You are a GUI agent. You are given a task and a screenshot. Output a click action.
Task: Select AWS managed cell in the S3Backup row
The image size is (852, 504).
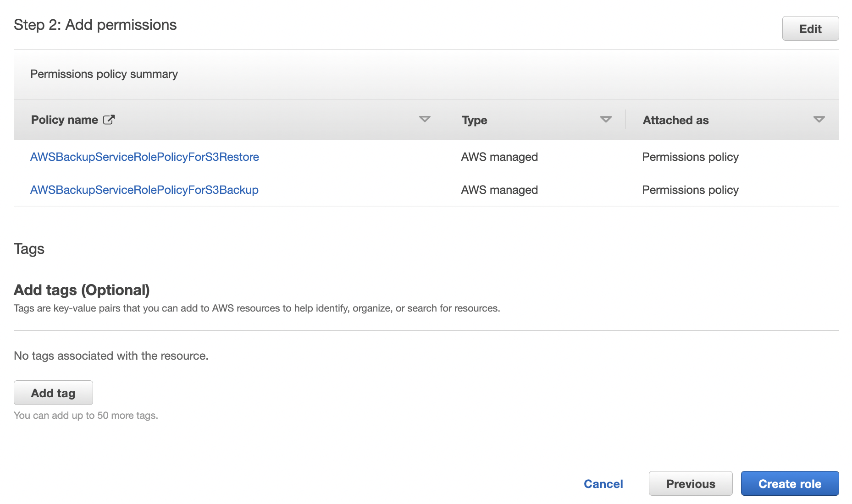click(x=499, y=190)
